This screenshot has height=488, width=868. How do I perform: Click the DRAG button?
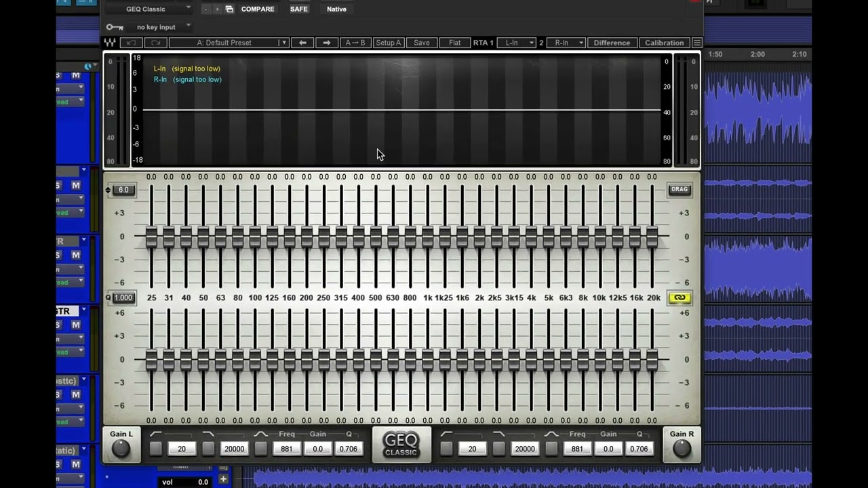pyautogui.click(x=679, y=190)
